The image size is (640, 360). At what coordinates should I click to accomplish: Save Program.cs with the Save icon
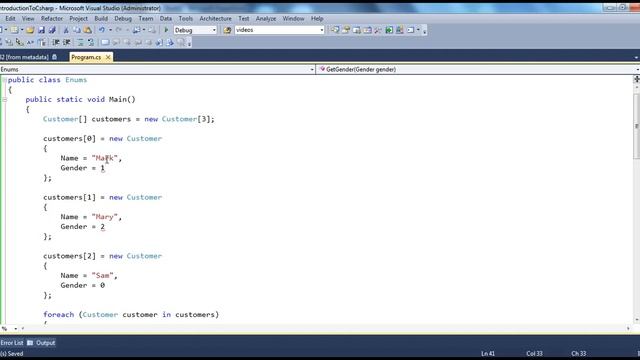(41, 30)
